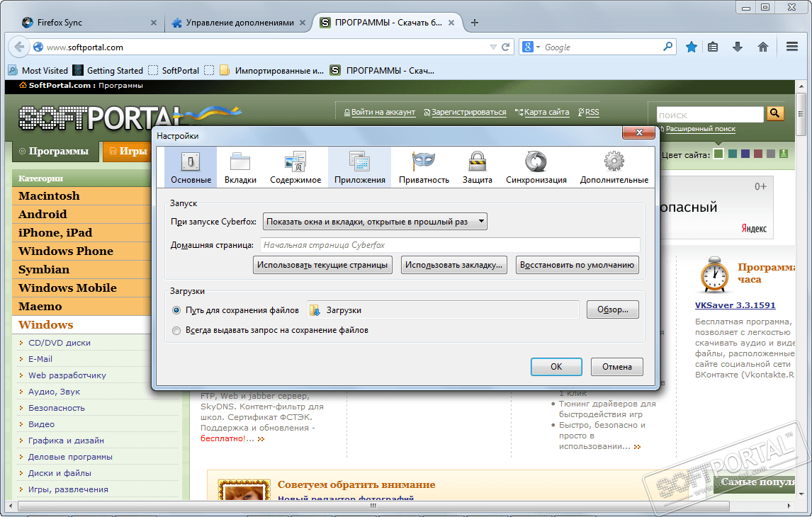Viewport: 812px width, 517px height.
Task: Open the Приложения settings panel
Action: [359, 167]
